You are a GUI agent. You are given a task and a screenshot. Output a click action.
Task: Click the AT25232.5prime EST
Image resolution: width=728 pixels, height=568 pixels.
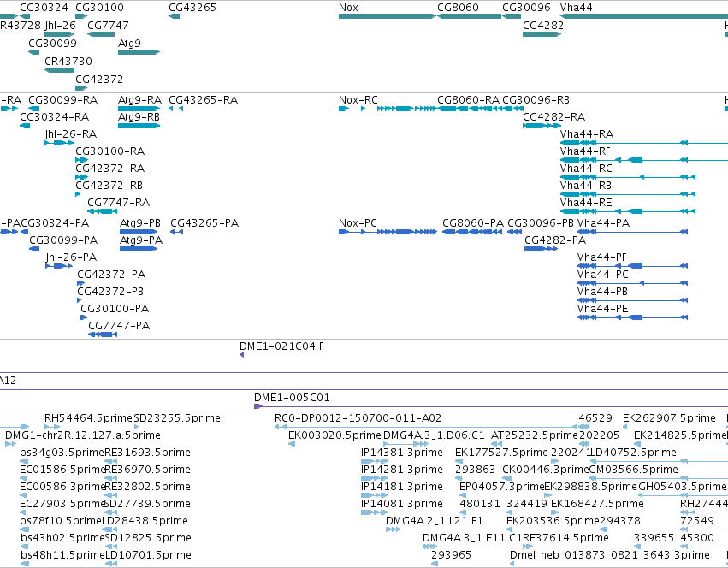tap(496, 444)
